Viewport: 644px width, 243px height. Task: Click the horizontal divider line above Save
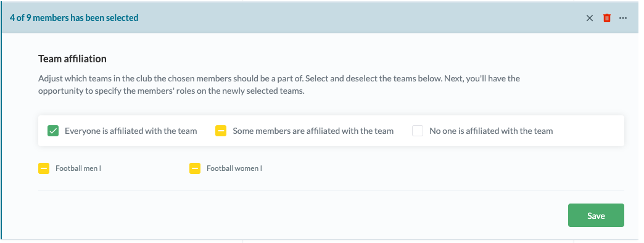(x=331, y=191)
